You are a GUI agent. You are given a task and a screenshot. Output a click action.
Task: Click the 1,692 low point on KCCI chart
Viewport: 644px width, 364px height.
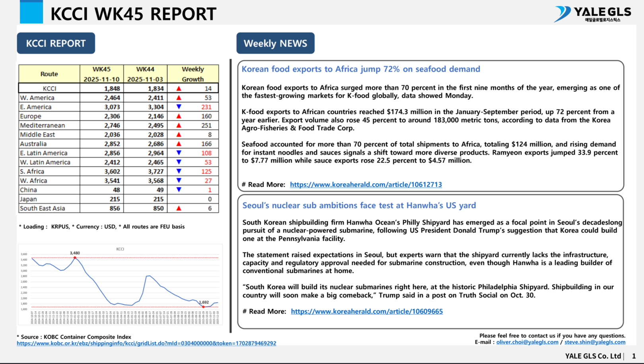203,307
